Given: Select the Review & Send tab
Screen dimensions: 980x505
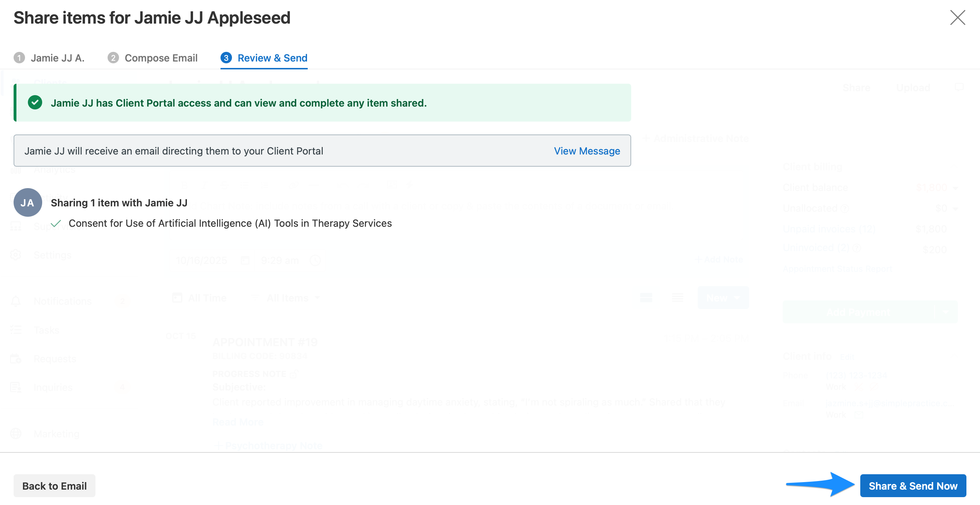Looking at the screenshot, I should pyautogui.click(x=272, y=58).
